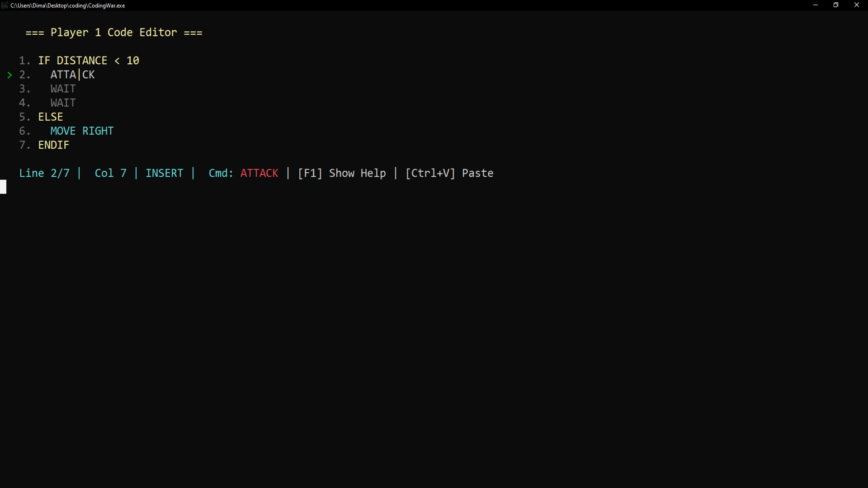Close the CodingWar console window
The height and width of the screenshot is (488, 868).
[x=857, y=5]
